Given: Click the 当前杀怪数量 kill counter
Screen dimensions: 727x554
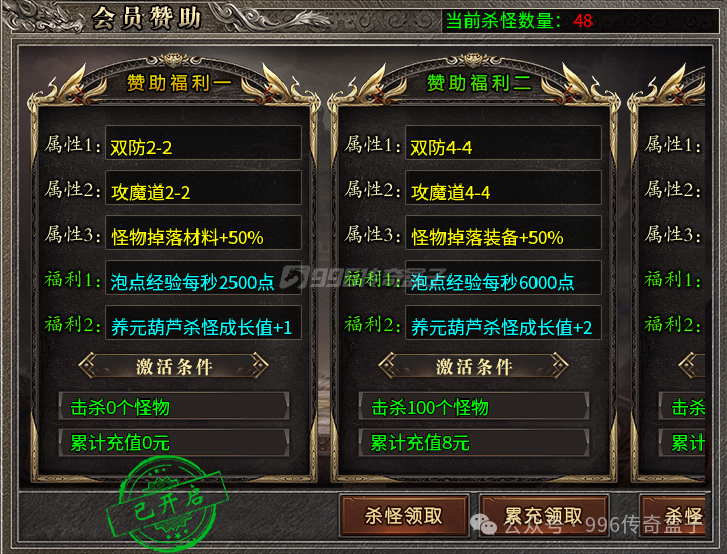Looking at the screenshot, I should 519,21.
